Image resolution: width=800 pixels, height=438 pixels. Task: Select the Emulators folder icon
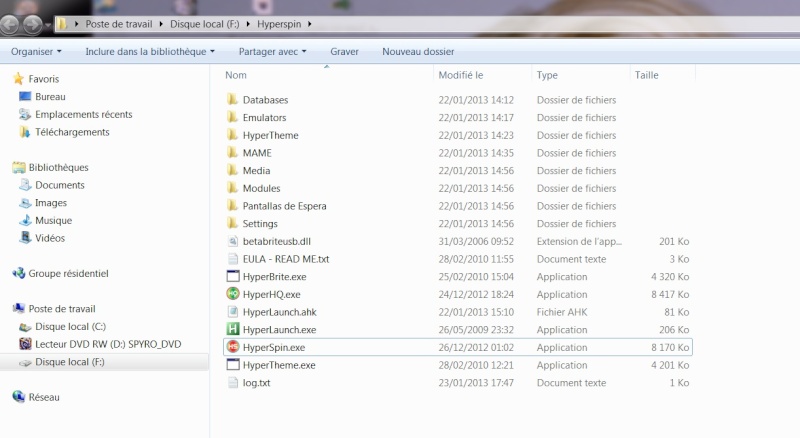[232, 117]
